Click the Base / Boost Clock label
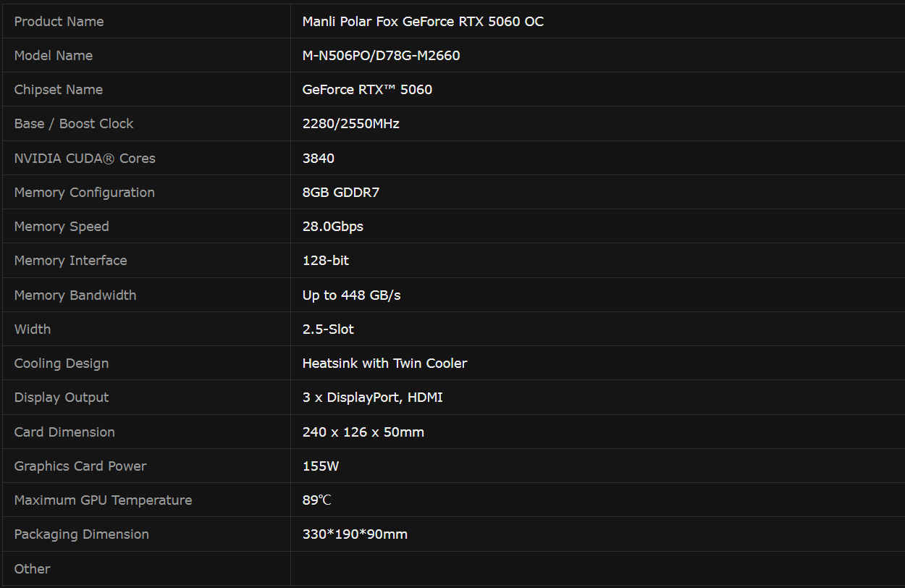This screenshot has height=588, width=905. [74, 124]
